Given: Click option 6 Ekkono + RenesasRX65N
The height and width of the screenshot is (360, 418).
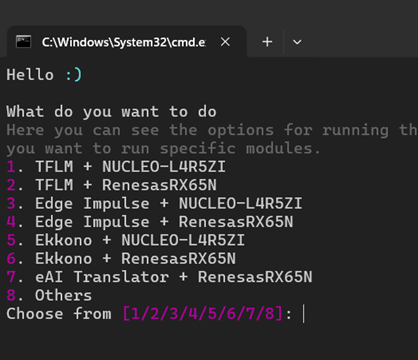Looking at the screenshot, I should click(x=121, y=259).
